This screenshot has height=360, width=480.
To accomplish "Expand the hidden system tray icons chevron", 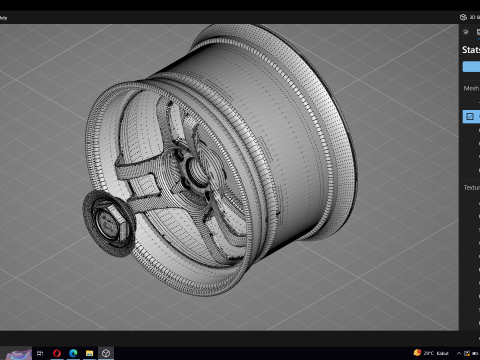I will pyautogui.click(x=459, y=353).
